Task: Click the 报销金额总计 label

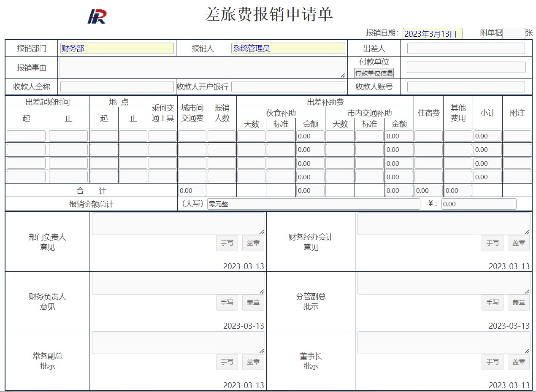Action: (91, 204)
